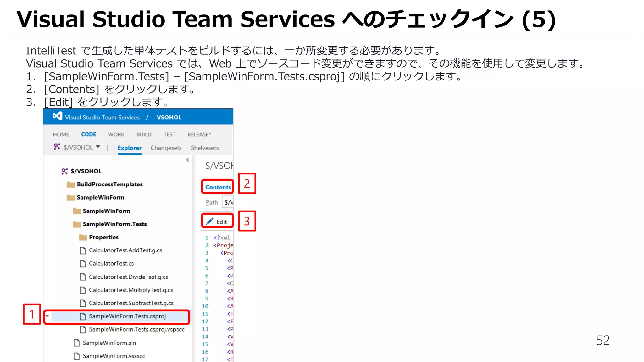Click file icon of SampleWinForm.sln
Image resolution: width=644 pixels, height=362 pixels.
(76, 343)
